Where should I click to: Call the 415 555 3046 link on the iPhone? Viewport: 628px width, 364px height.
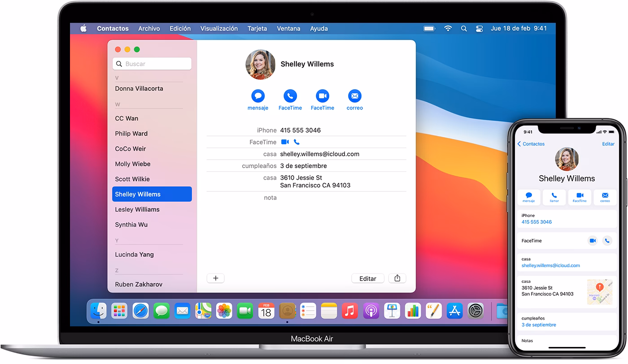pyautogui.click(x=536, y=222)
